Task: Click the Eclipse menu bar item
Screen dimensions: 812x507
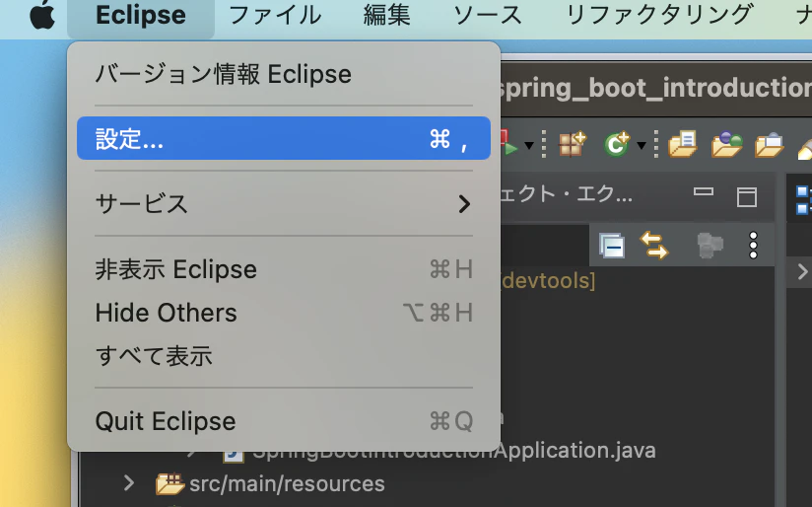Action: 141,15
